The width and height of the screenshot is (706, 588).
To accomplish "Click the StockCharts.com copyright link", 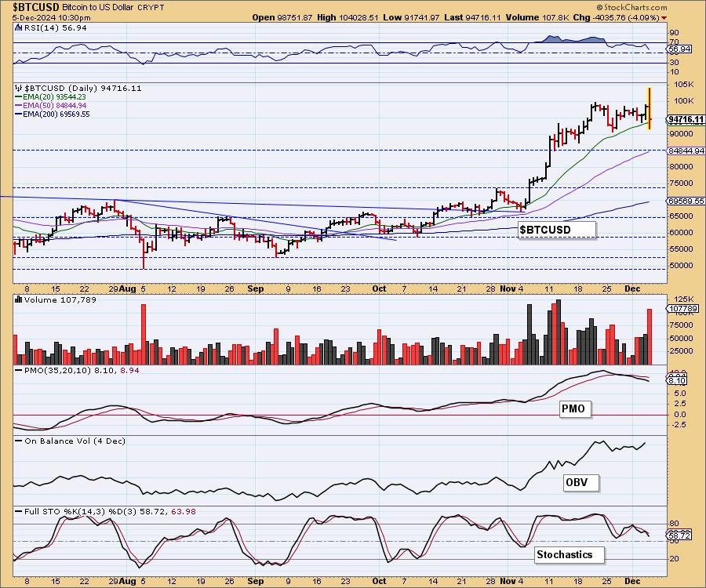I will click(631, 7).
